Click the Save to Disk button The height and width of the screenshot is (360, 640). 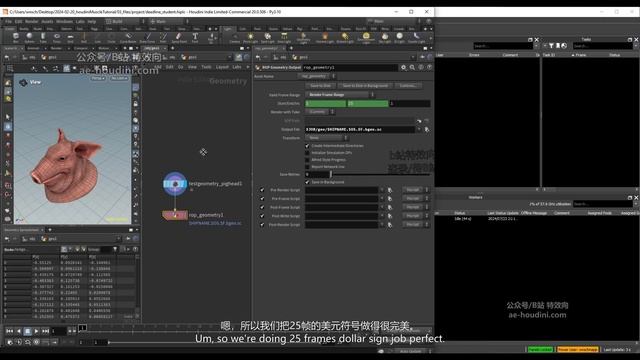tap(321, 86)
